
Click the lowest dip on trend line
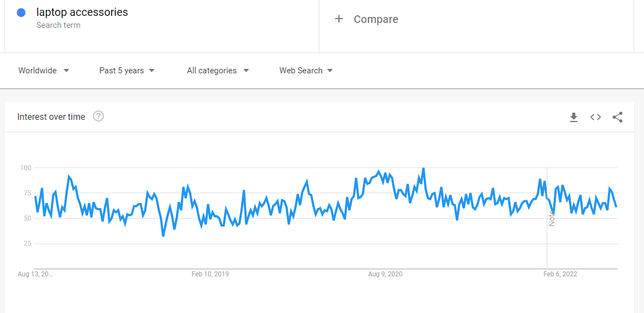tap(163, 235)
